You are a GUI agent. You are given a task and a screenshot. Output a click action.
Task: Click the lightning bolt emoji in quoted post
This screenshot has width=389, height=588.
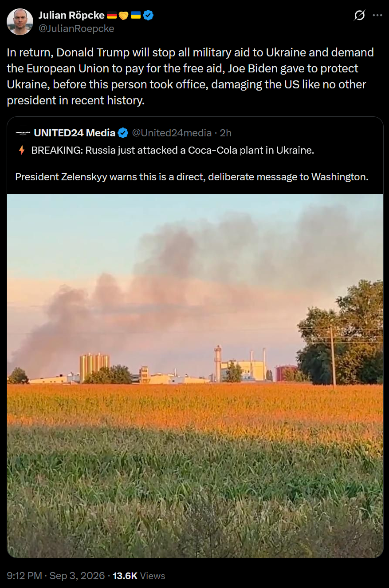(x=21, y=150)
